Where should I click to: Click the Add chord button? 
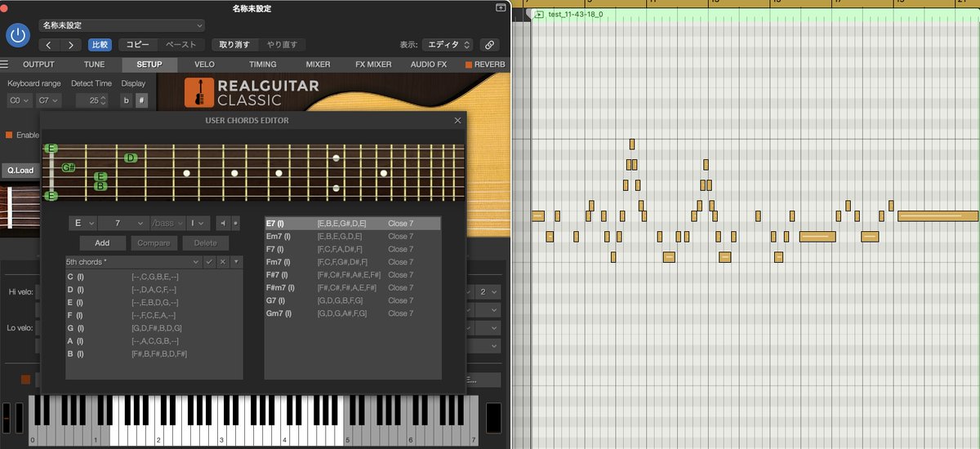102,242
